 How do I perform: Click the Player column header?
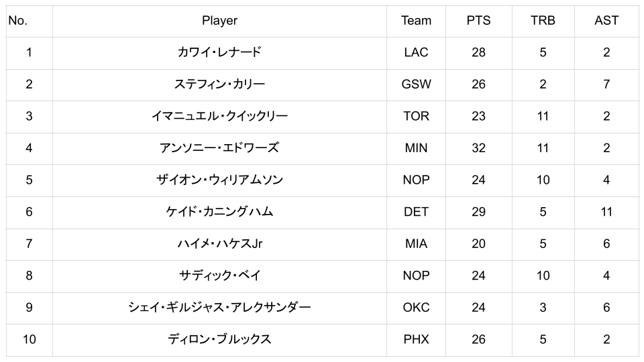(x=219, y=21)
